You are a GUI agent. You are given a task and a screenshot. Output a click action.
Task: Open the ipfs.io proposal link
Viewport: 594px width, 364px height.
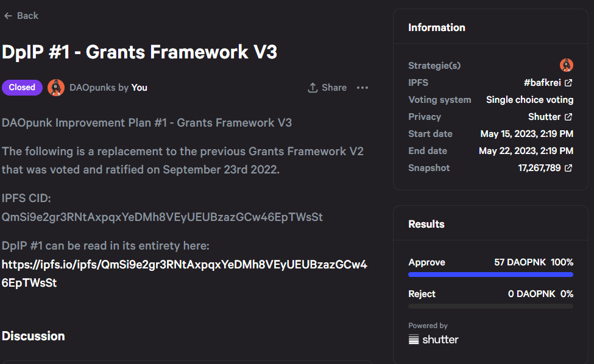pos(184,273)
